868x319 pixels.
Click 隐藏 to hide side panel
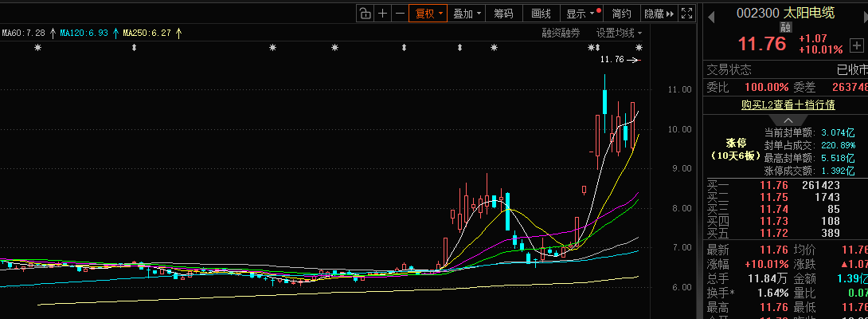(659, 14)
